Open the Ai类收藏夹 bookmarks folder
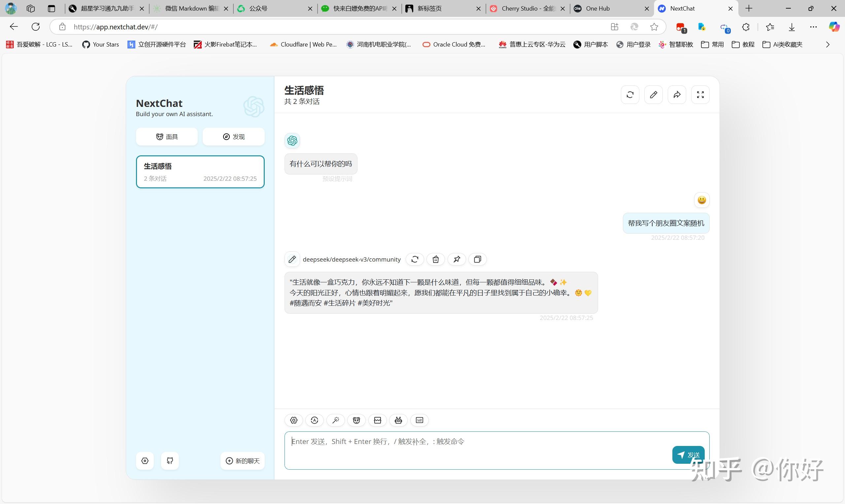Viewport: 845px width, 504px height. [783, 45]
